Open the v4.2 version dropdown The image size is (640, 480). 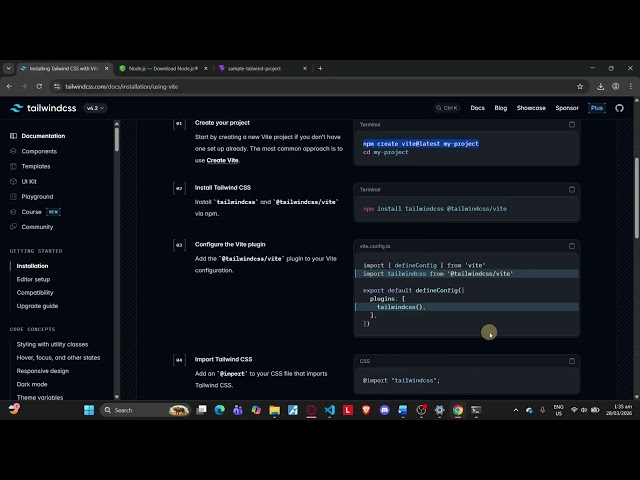(x=95, y=108)
